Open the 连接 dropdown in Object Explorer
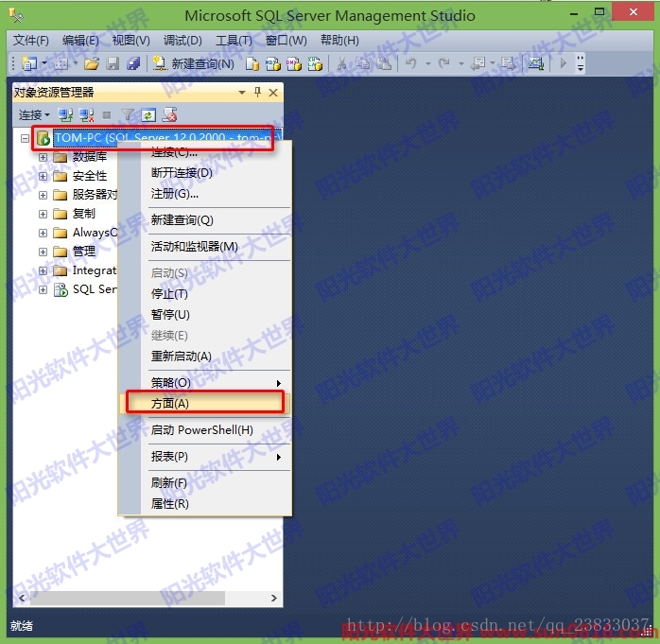The height and width of the screenshot is (644, 660). 34,115
